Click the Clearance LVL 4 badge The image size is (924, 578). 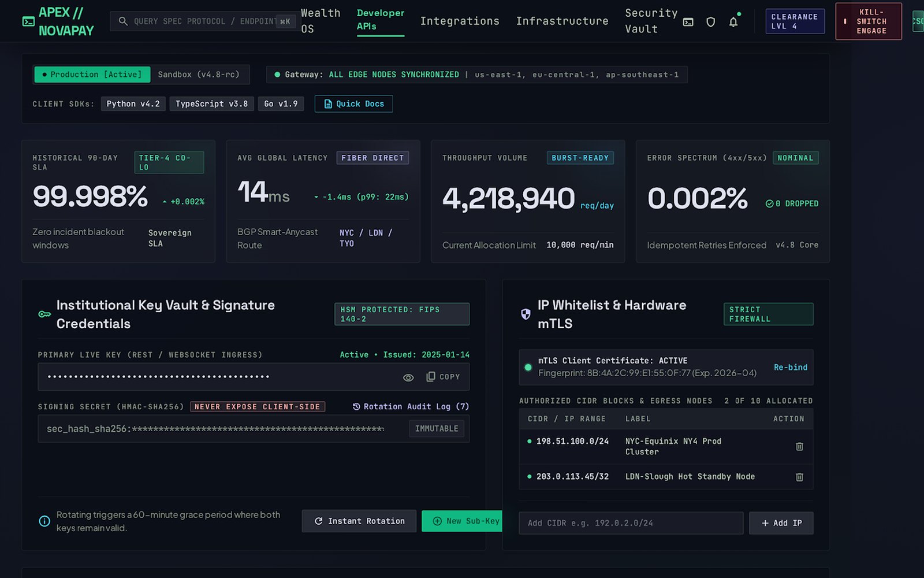click(x=795, y=21)
